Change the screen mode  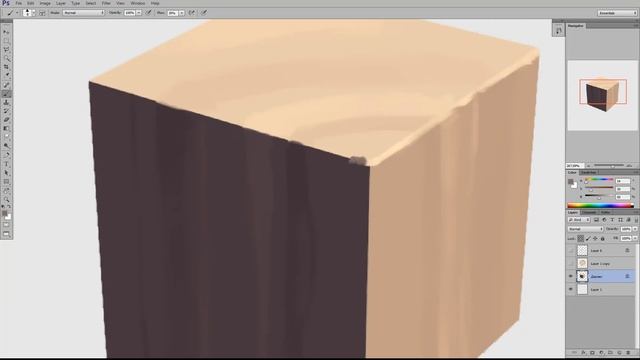pos(6,234)
